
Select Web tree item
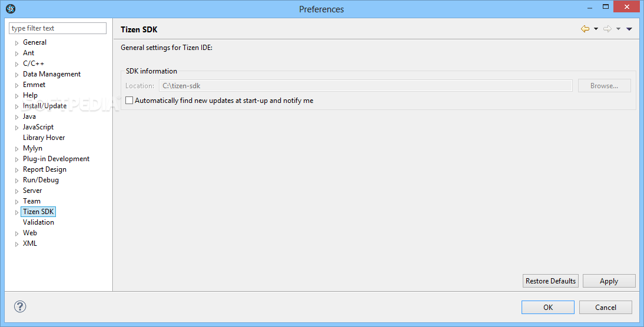(x=29, y=233)
